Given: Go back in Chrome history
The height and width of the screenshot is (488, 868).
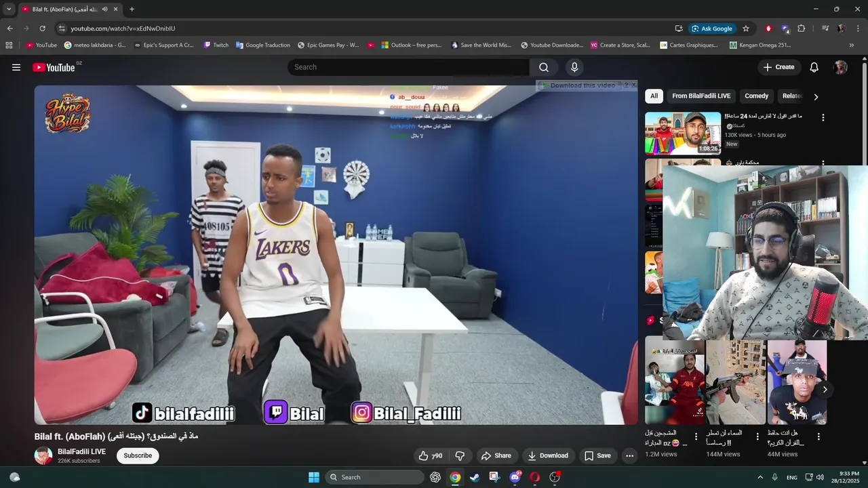Looking at the screenshot, I should coord(9,28).
